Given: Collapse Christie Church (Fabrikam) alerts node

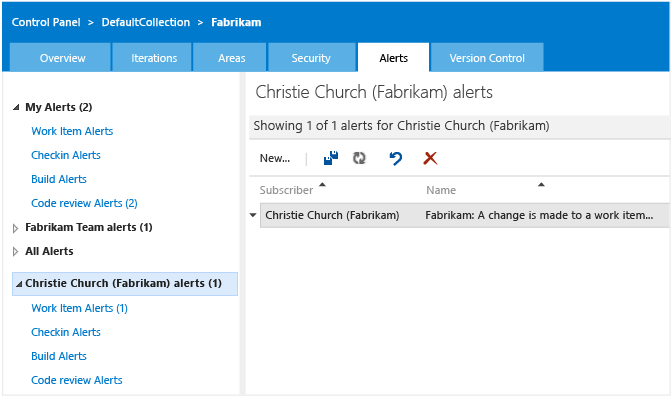Looking at the screenshot, I should 19,283.
